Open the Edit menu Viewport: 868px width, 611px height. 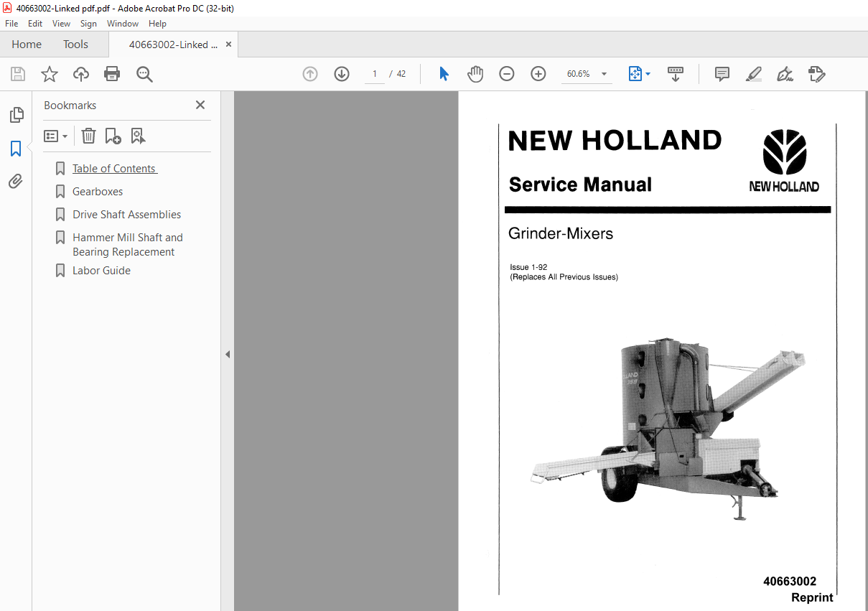point(35,24)
